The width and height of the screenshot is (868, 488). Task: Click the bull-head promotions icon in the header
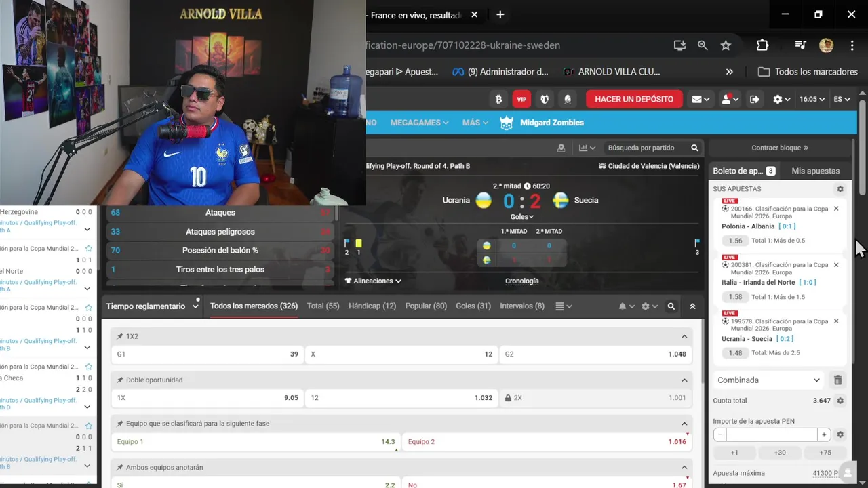(x=545, y=99)
